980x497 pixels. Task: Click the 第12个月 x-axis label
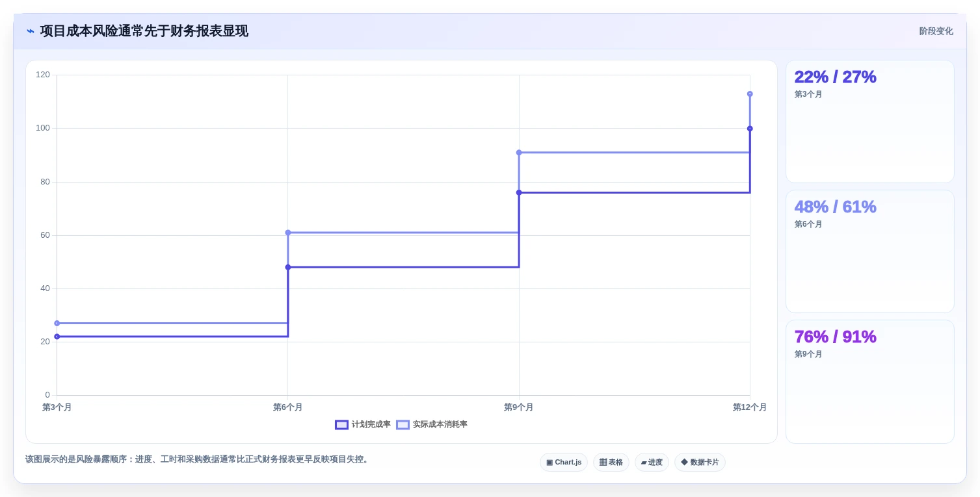(x=750, y=407)
